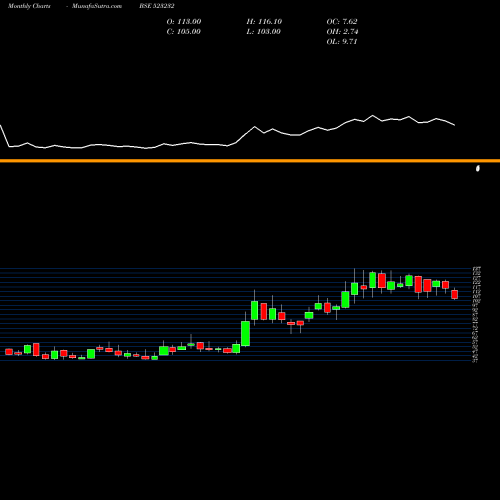The width and height of the screenshot is (500, 500).
Task: Select the open value 'O: 113.00'
Action: coord(184,22)
